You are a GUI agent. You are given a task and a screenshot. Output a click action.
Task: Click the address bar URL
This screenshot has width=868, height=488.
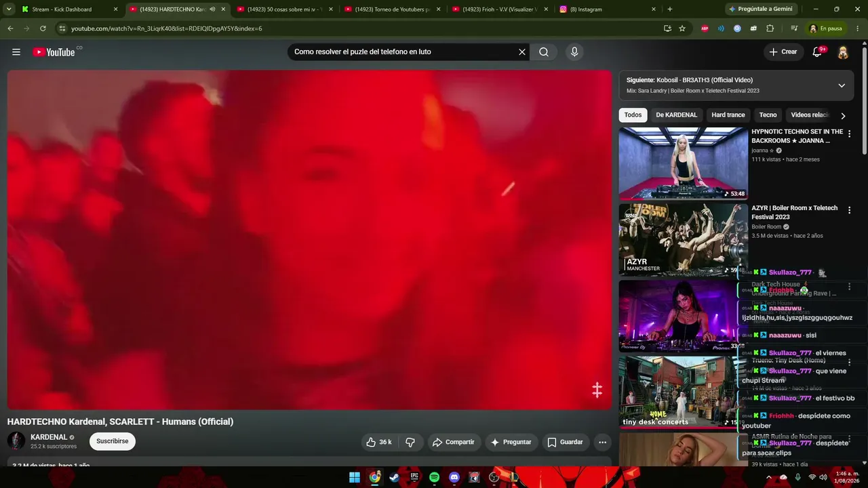tap(166, 28)
